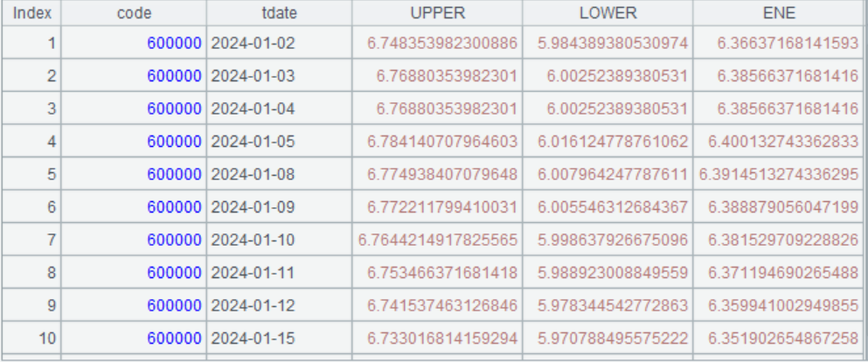This screenshot has width=868, height=362.
Task: Click LOWER cell in the 2024-01-04 row
Action: [x=608, y=108]
